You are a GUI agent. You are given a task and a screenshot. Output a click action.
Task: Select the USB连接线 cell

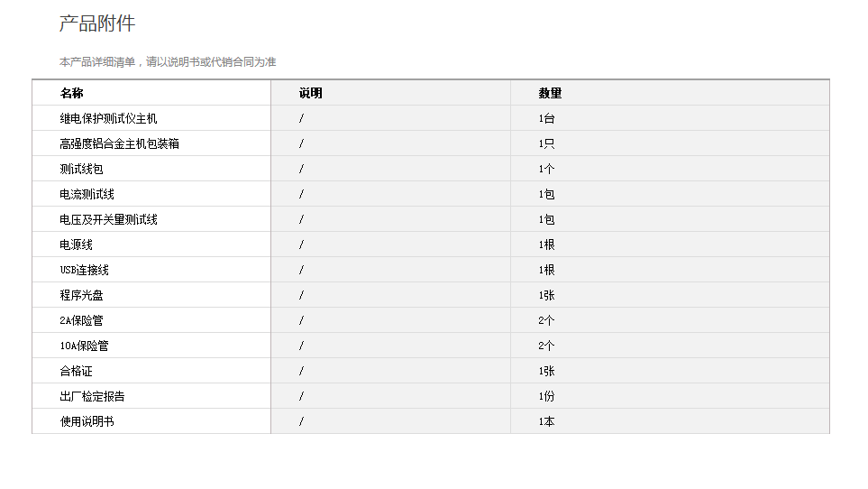click(85, 270)
